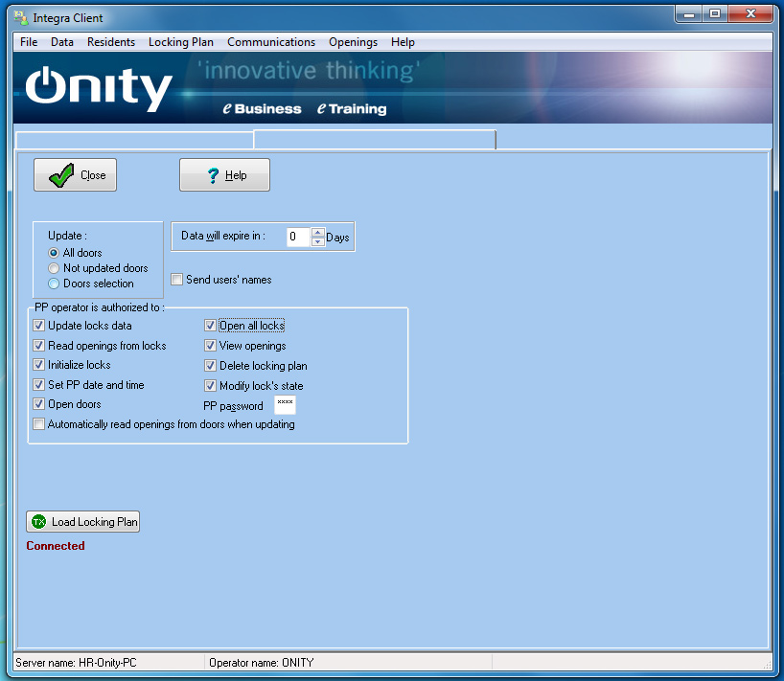This screenshot has width=784, height=681.
Task: Toggle the Initialize locks checkbox
Action: 39,365
